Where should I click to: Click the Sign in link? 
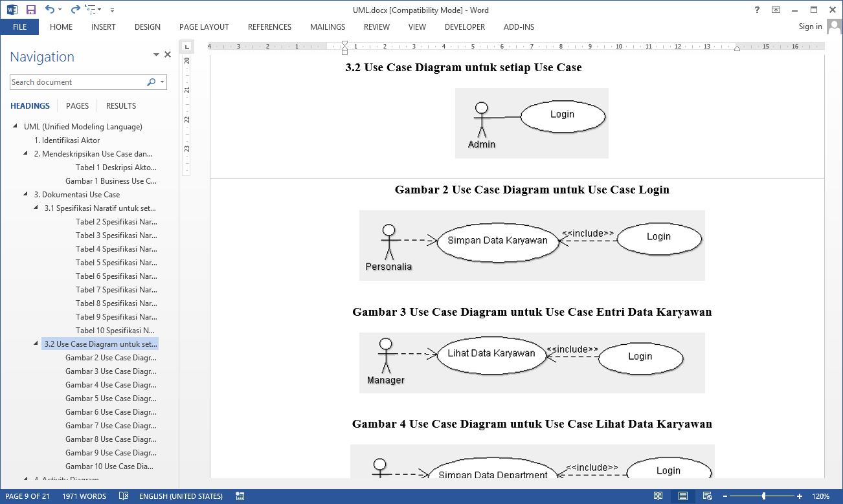(810, 27)
